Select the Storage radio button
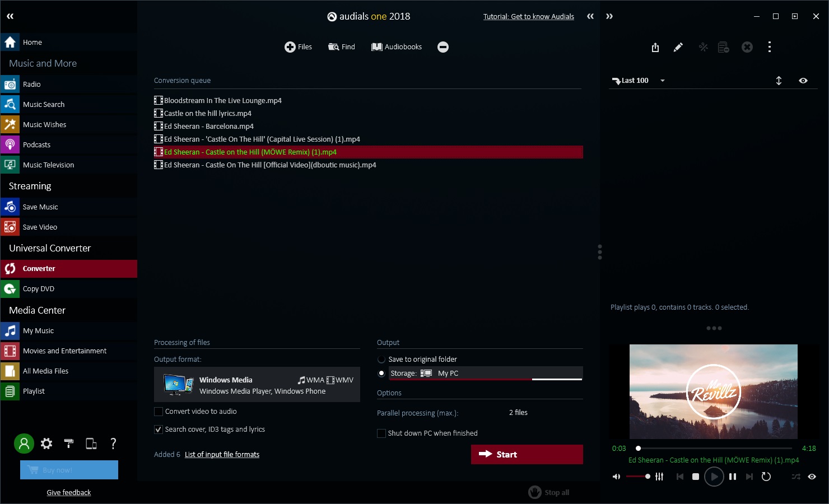 381,374
